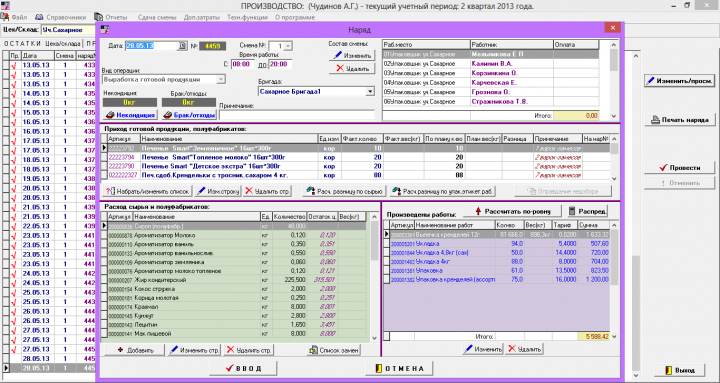Click the down arrow of the raw materials scrollbar
The height and width of the screenshot is (383, 720).
[x=374, y=338]
